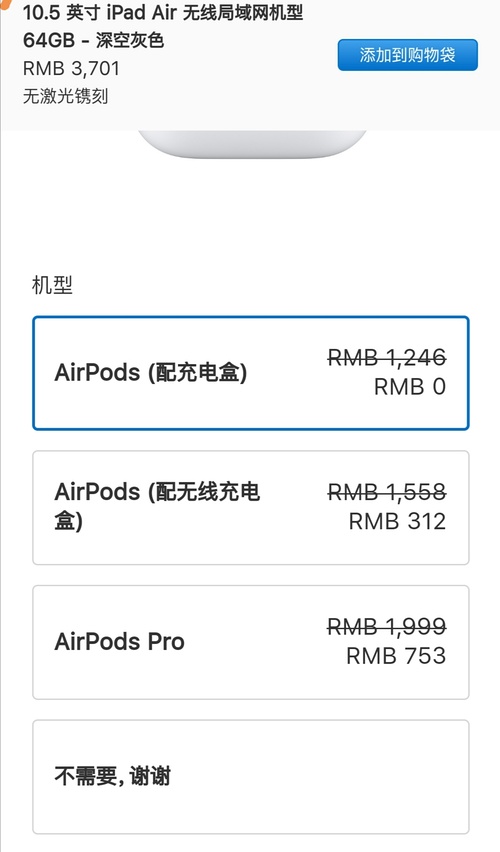Click the 64GB - 深空灰色 configuration text
This screenshot has height=852, width=500.
(93, 41)
